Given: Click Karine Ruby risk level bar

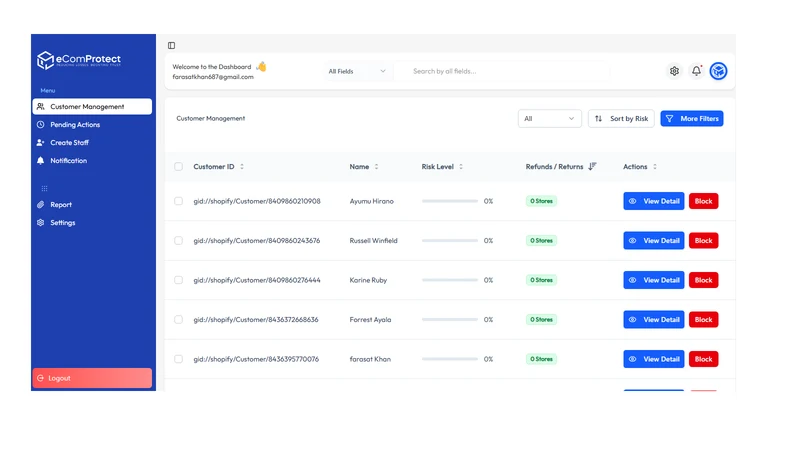Looking at the screenshot, I should point(449,280).
